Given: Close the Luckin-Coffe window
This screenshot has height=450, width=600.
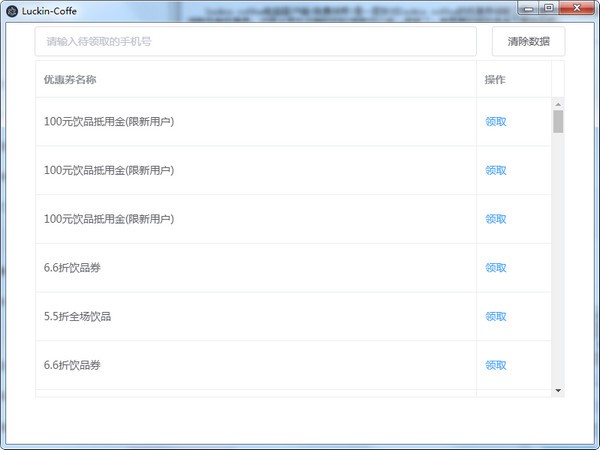Looking at the screenshot, I should [x=576, y=8].
